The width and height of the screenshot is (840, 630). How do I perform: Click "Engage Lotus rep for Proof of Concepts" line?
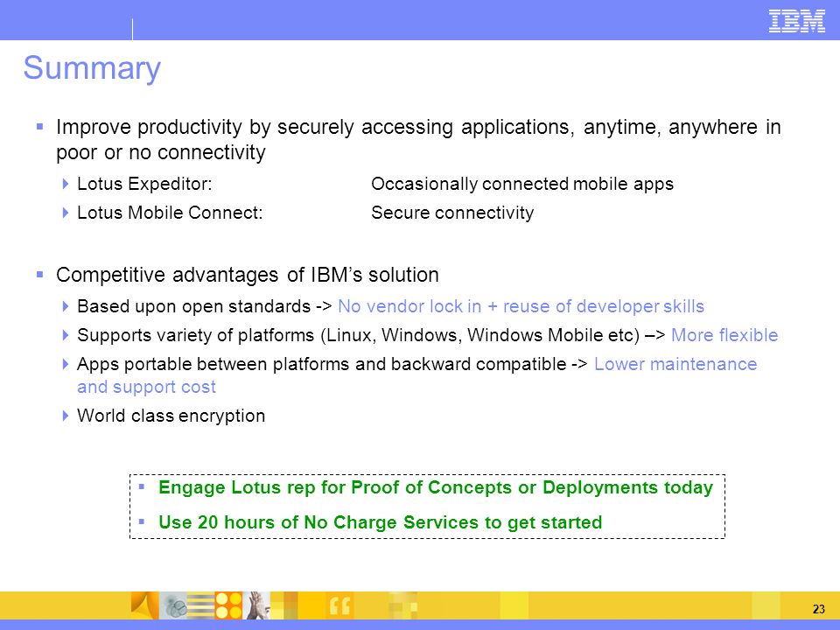tap(436, 487)
